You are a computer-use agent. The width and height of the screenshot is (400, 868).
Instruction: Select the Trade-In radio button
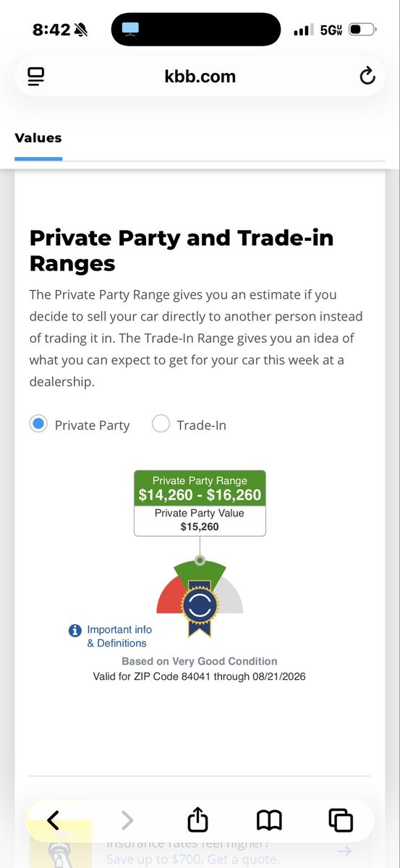(x=161, y=424)
